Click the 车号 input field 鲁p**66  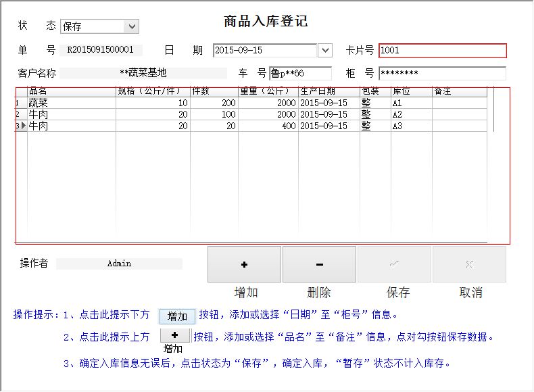click(300, 73)
